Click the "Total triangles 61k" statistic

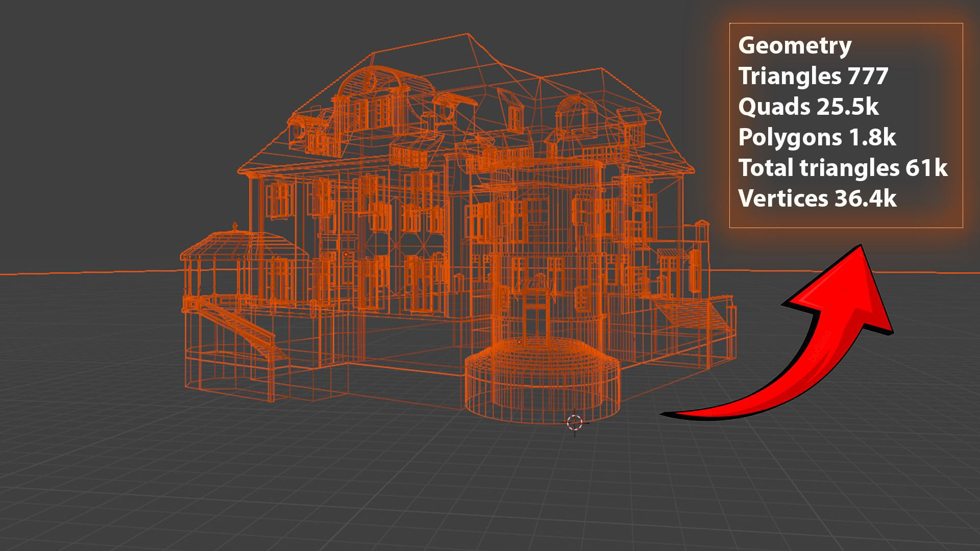(x=843, y=168)
